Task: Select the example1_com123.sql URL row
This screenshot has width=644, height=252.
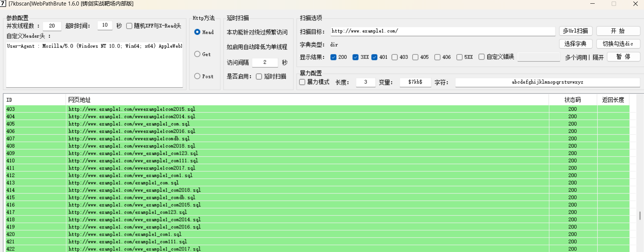Action: [317, 212]
